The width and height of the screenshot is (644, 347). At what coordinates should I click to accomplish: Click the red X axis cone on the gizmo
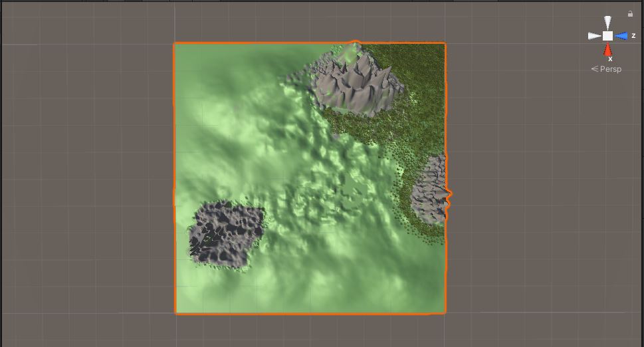(608, 50)
